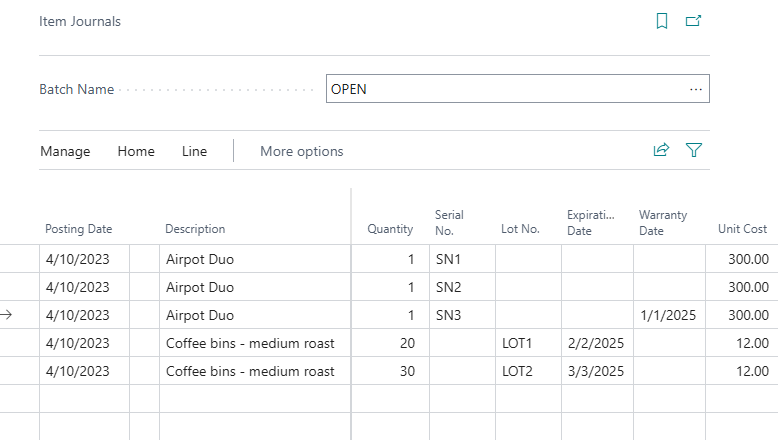
Task: Click the 1/1/2025 warranty date cell
Action: point(667,315)
